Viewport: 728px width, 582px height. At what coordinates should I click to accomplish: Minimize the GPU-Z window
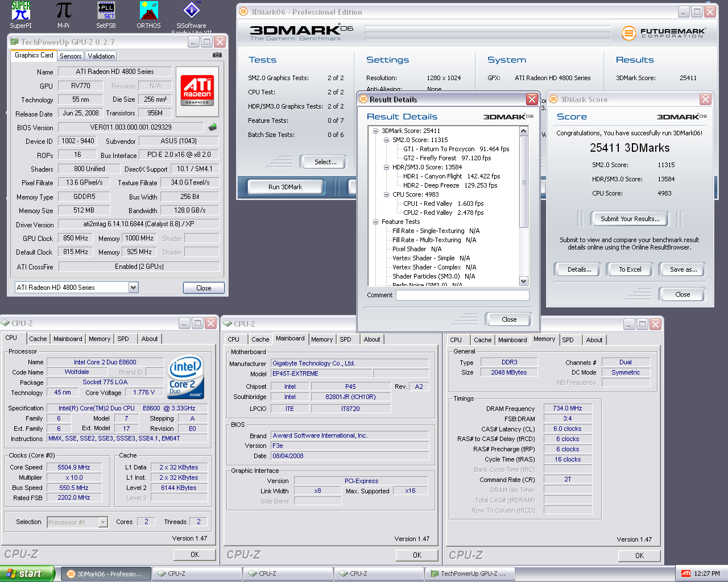pyautogui.click(x=193, y=42)
